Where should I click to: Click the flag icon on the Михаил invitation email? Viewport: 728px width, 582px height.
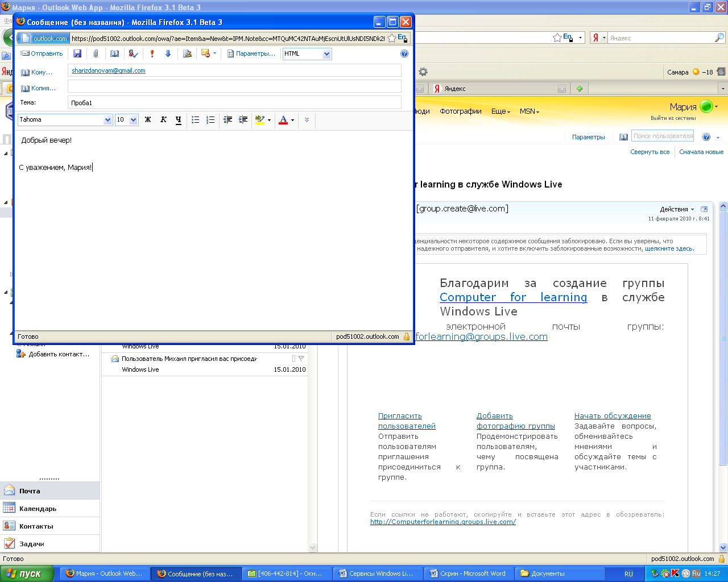301,359
